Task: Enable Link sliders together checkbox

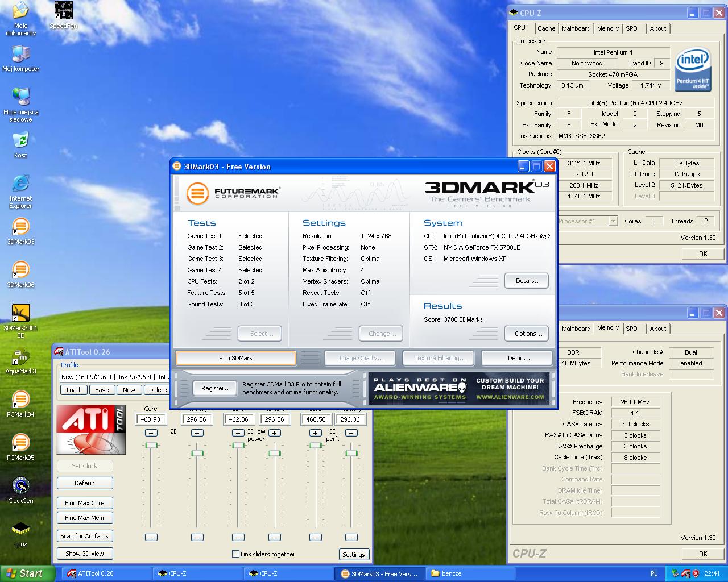Action: click(235, 554)
